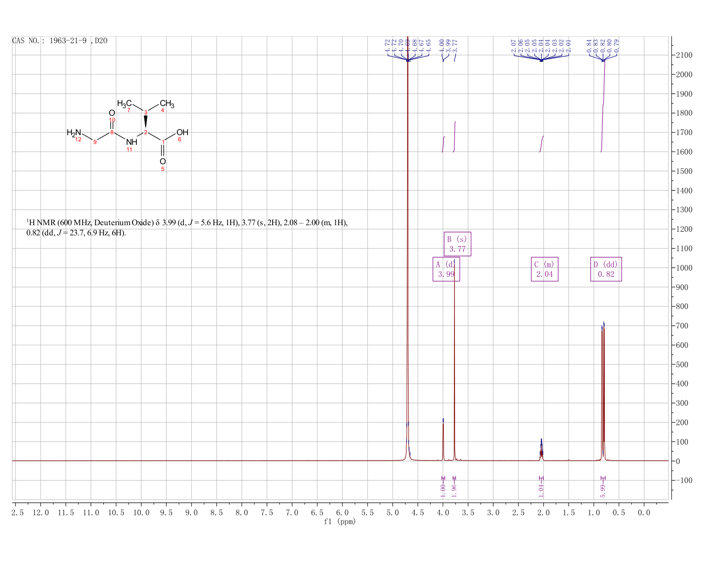
Task: Click the C (m) 2.04 multiplet box
Action: [544, 269]
